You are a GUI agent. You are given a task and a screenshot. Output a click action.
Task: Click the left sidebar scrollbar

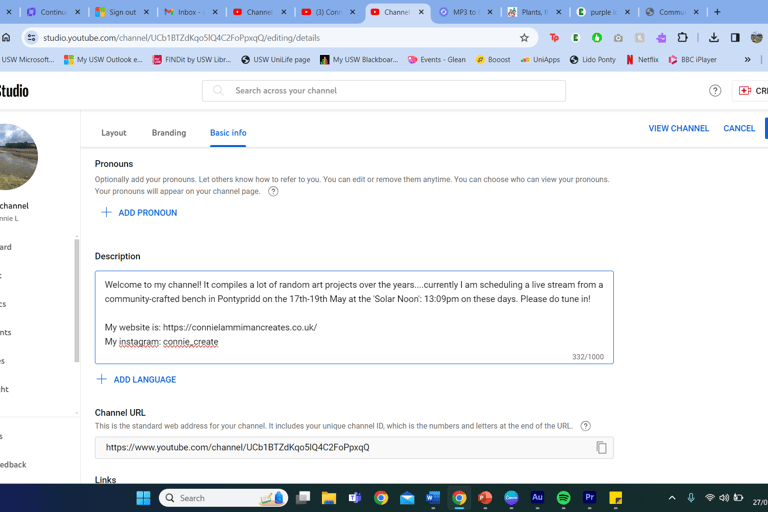[x=76, y=300]
